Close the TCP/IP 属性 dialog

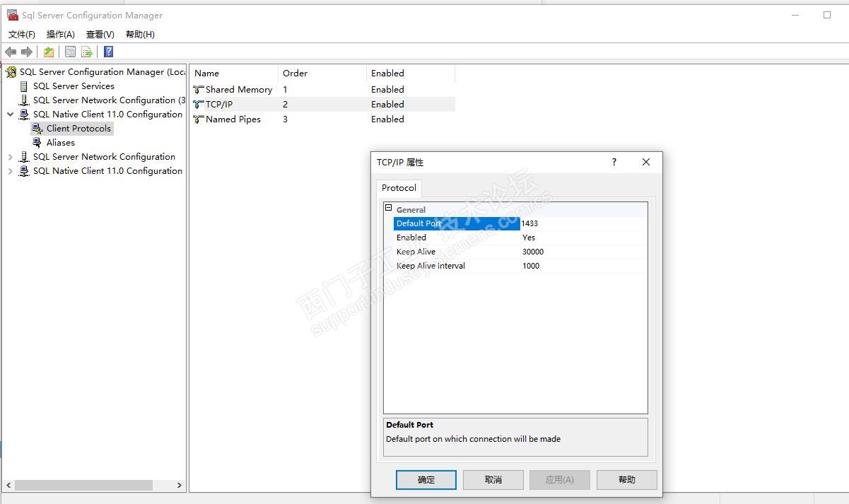point(646,162)
